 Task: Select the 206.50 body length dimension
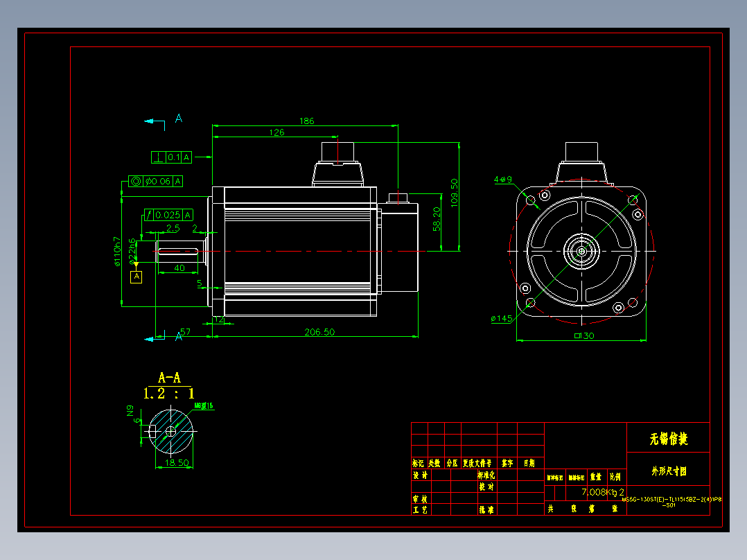(x=319, y=332)
